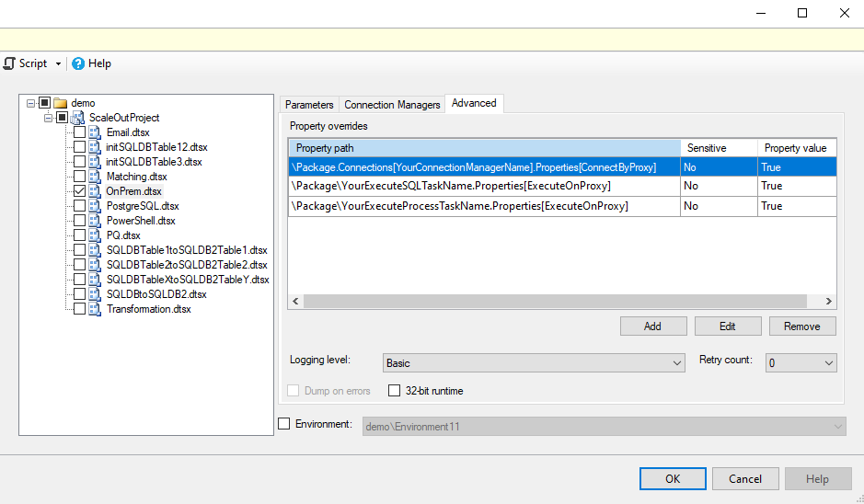The height and width of the screenshot is (504, 864).
Task: Click the SQLDBtoSQLDB2.dtsx package icon
Action: pyautogui.click(x=95, y=294)
